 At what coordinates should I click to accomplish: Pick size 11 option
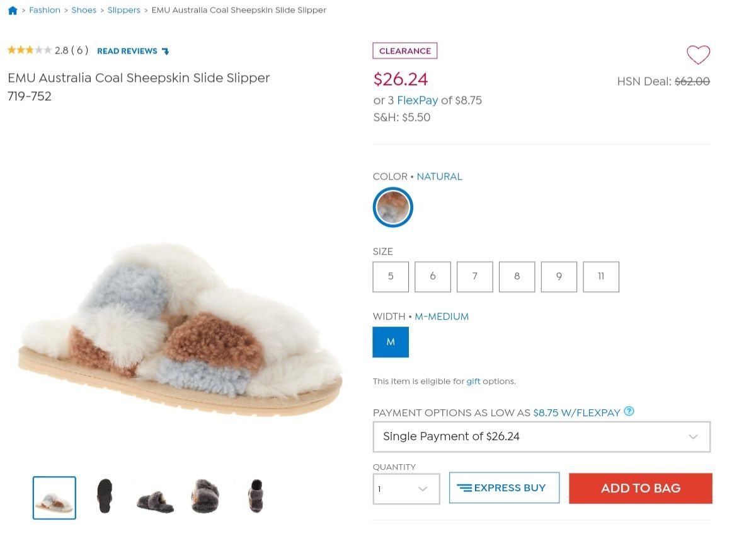601,277
